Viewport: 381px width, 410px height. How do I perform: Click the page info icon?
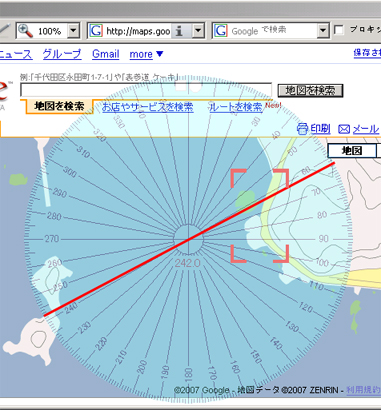pos(180,31)
